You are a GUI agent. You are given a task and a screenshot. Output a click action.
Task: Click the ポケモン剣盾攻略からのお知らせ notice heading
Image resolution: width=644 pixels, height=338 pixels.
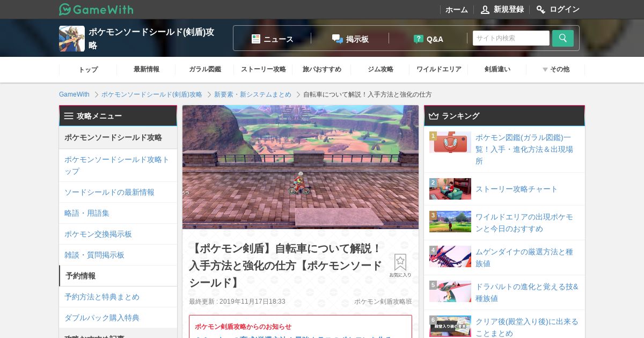click(x=243, y=326)
